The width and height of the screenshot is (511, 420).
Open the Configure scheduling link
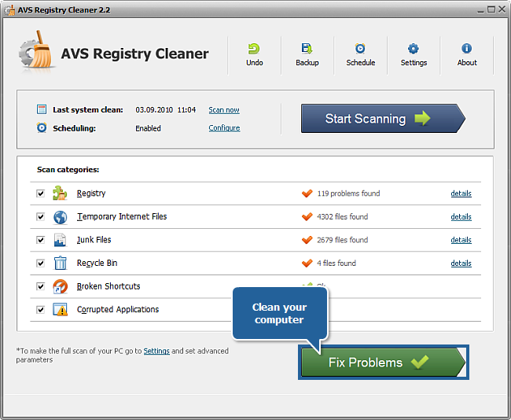coord(224,128)
